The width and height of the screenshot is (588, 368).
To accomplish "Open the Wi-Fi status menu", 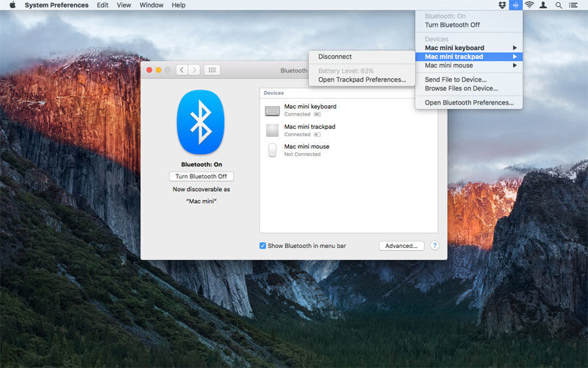I will click(529, 5).
